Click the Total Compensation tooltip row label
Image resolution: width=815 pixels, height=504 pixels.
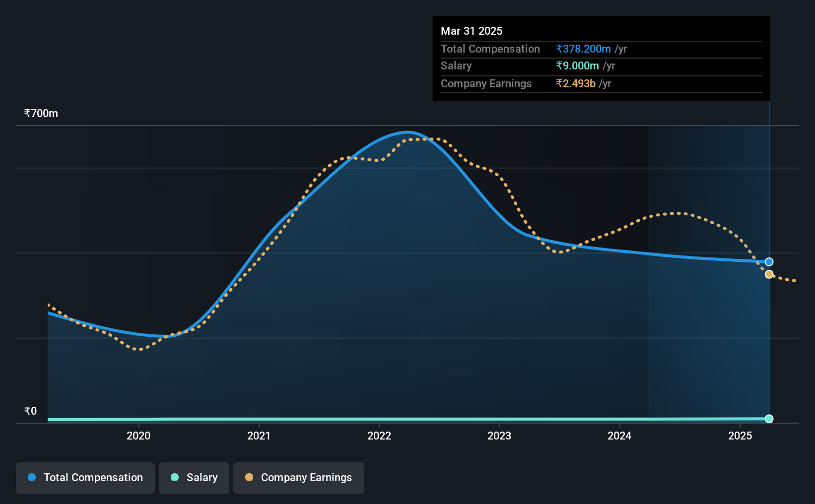[490, 49]
